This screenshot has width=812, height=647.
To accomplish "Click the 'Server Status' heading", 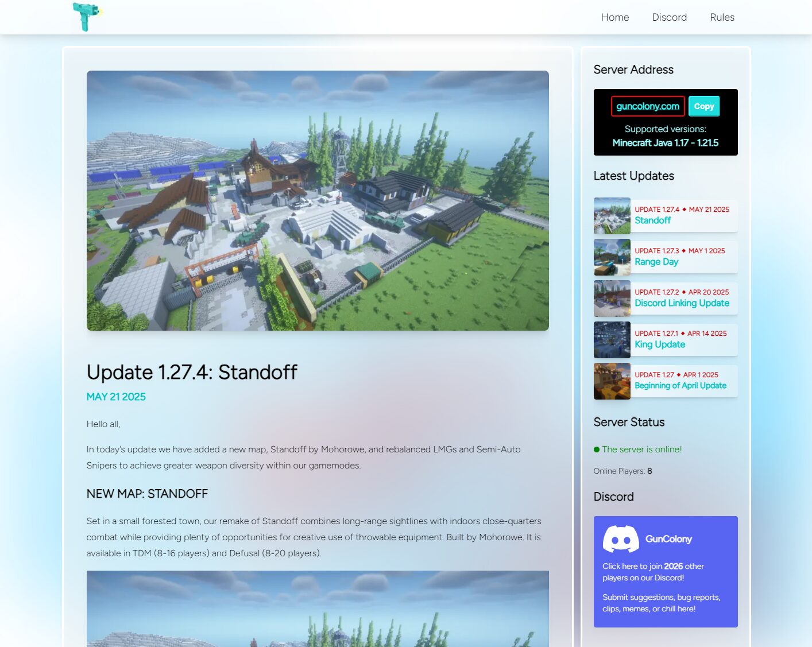I will pyautogui.click(x=629, y=422).
